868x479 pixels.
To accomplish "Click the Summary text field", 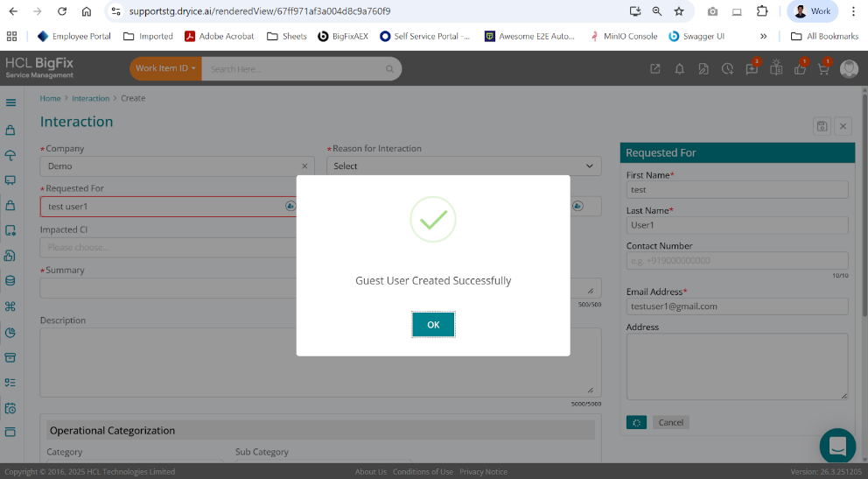I will 168,288.
